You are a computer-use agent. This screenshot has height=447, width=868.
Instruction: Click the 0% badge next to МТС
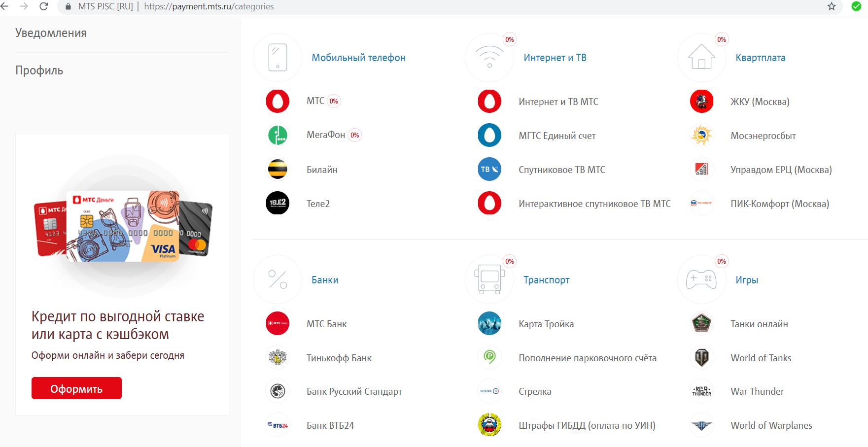pos(334,101)
